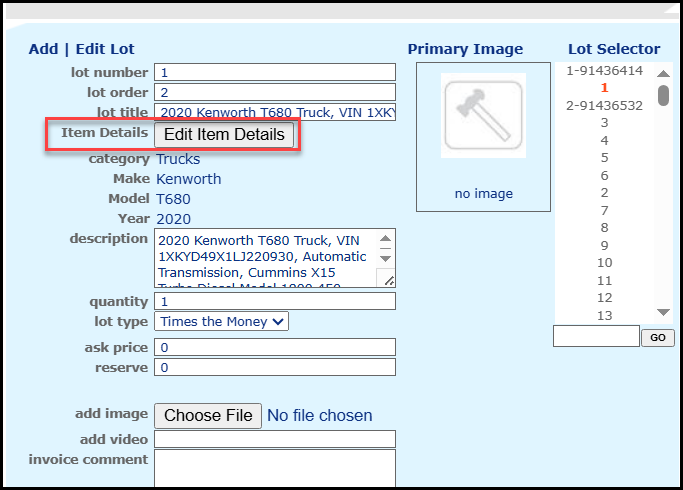Select lot 7 in Lot Selector

[605, 210]
